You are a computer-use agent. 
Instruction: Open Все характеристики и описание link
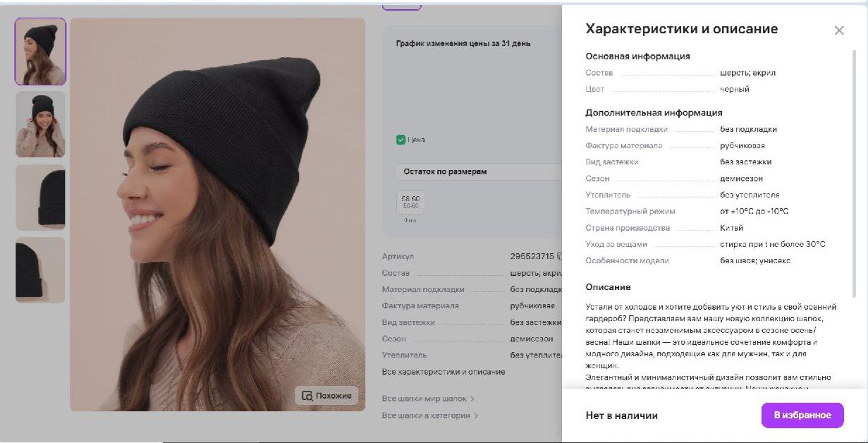[x=443, y=372]
